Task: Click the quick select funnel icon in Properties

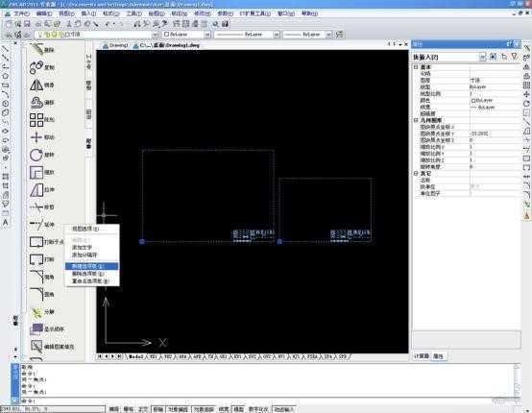Action: click(x=515, y=57)
